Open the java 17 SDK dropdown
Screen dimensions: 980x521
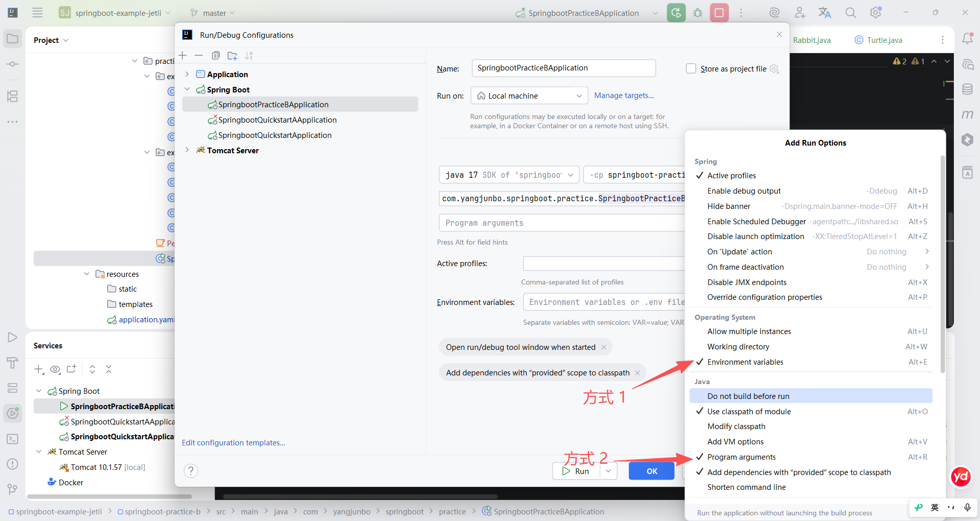coord(509,175)
